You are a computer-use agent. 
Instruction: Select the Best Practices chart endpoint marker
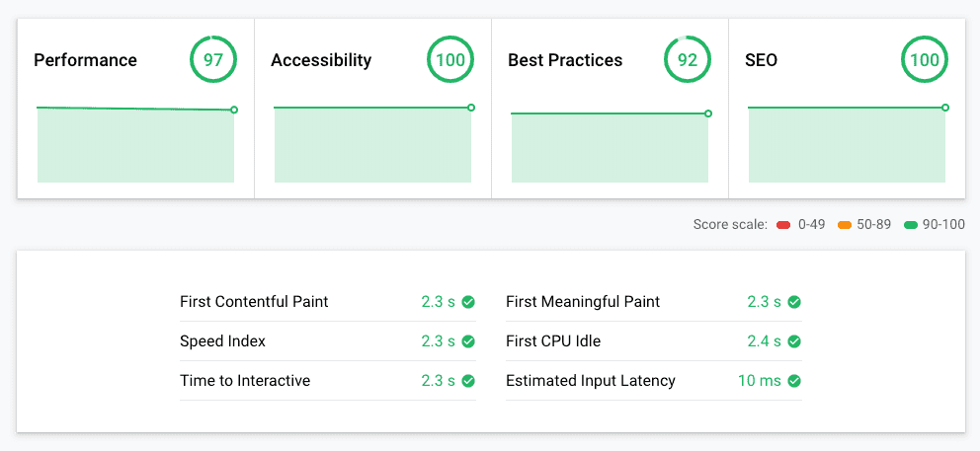tap(708, 113)
